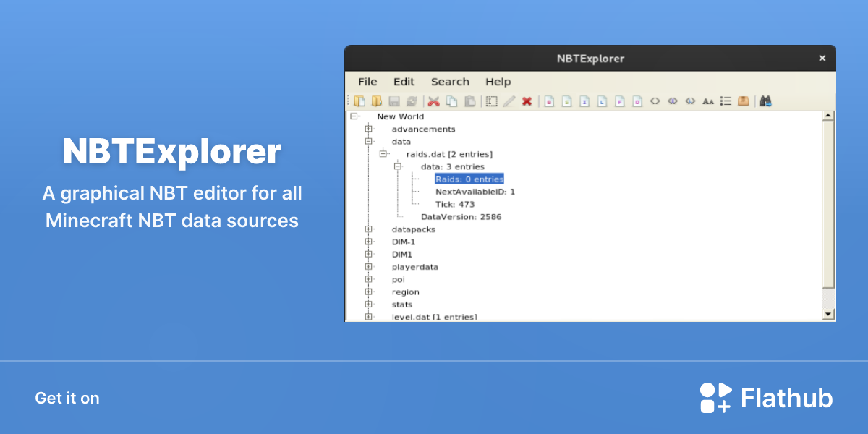Click the Rename tag icon

(491, 101)
